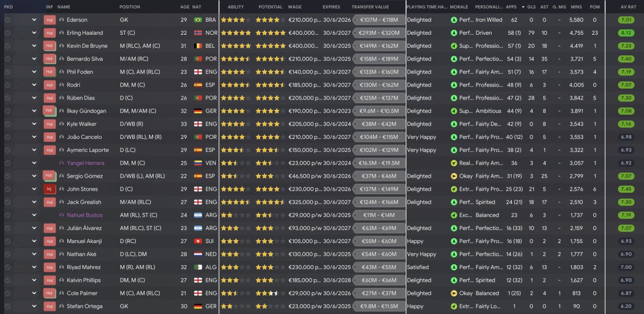
Task: Open Nahuel Bustos's player name link
Action: click(x=85, y=215)
